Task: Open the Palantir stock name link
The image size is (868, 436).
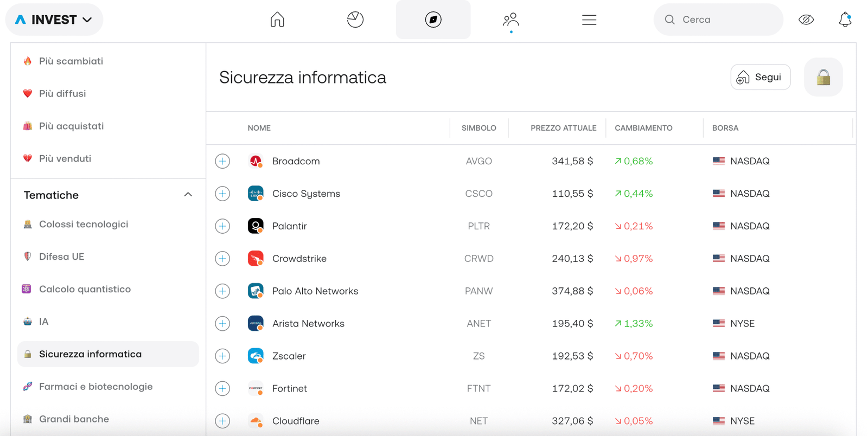Action: 290,226
